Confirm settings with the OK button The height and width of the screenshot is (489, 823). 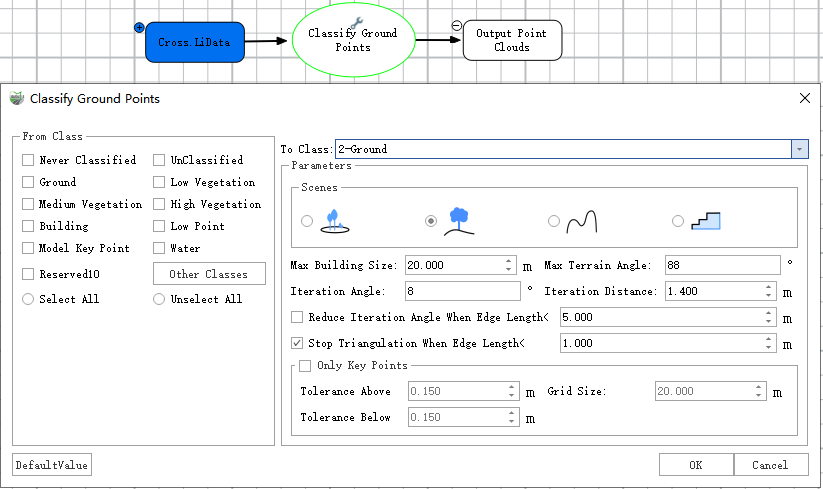tap(695, 465)
